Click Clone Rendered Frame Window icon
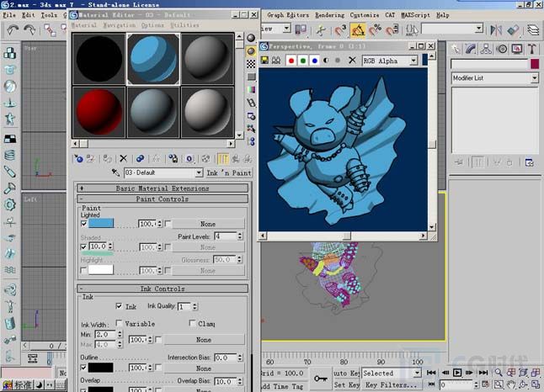 point(276,61)
